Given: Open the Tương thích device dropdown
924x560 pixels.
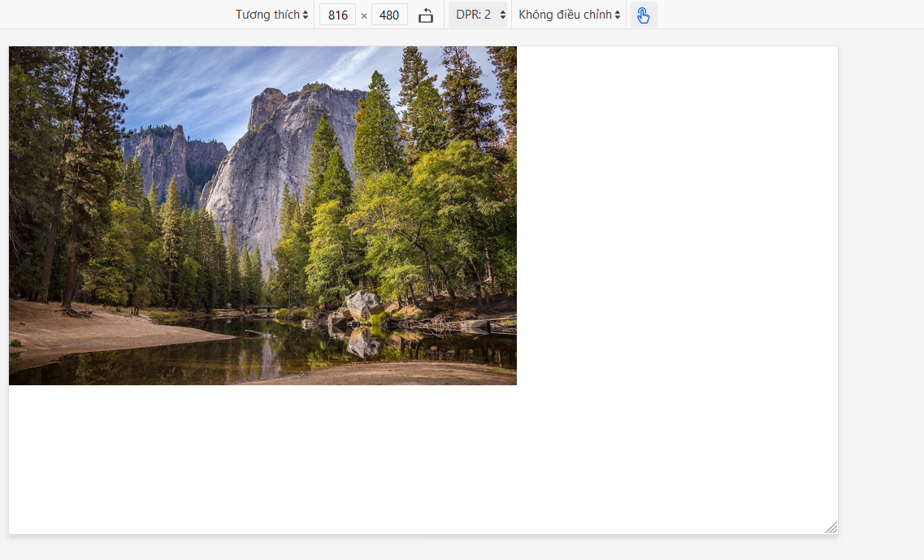Looking at the screenshot, I should coord(271,15).
